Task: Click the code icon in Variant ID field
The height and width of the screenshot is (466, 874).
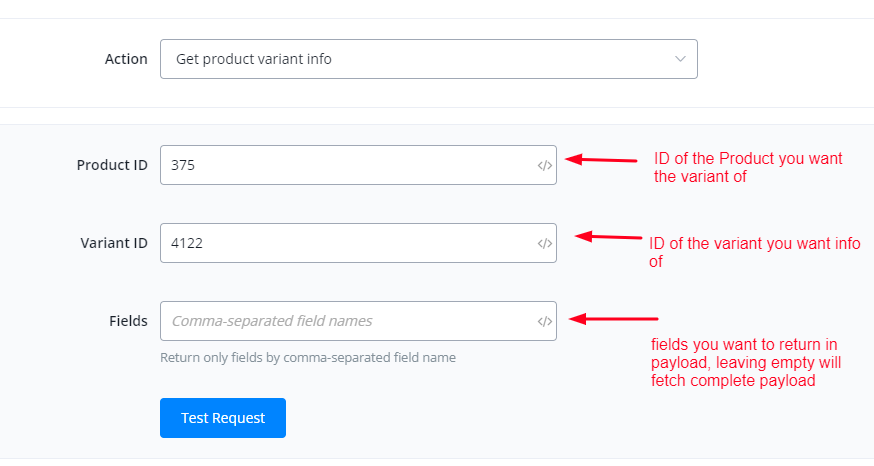Action: point(544,243)
